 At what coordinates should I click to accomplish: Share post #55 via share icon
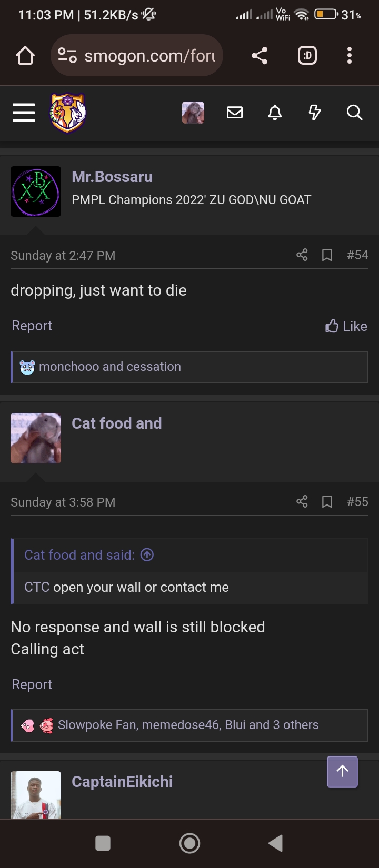coord(302,502)
